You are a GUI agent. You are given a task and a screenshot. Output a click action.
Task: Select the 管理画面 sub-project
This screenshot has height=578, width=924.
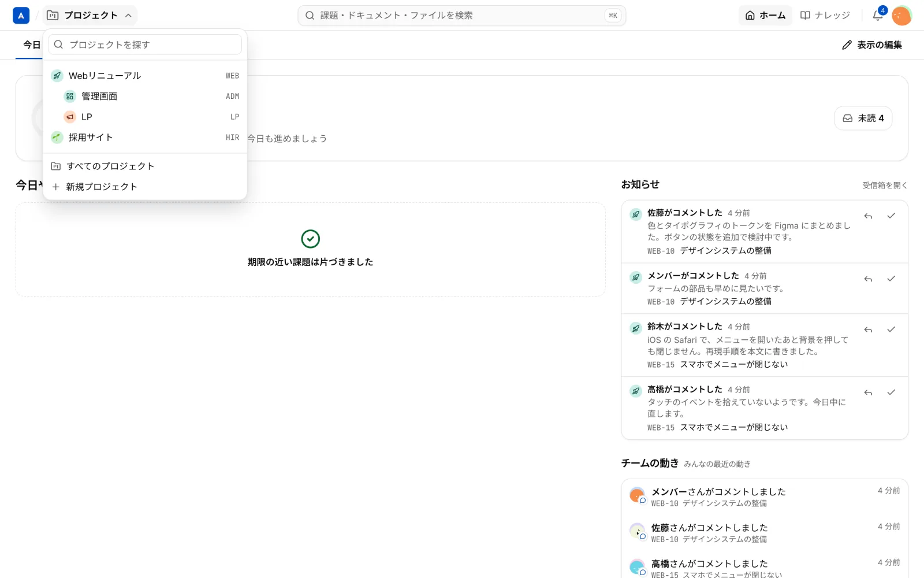145,97
